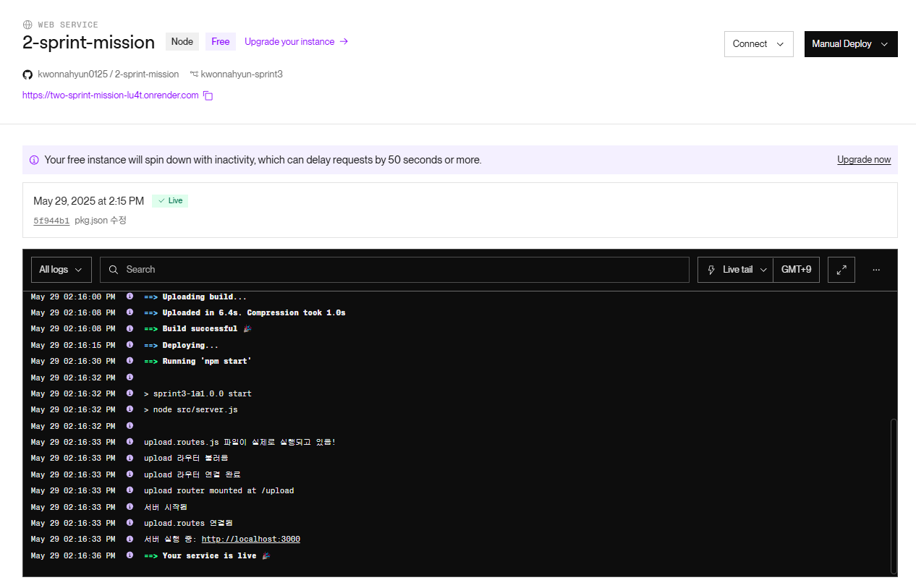Click the Upgrade now link
This screenshot has height=588, width=916.
coord(864,160)
